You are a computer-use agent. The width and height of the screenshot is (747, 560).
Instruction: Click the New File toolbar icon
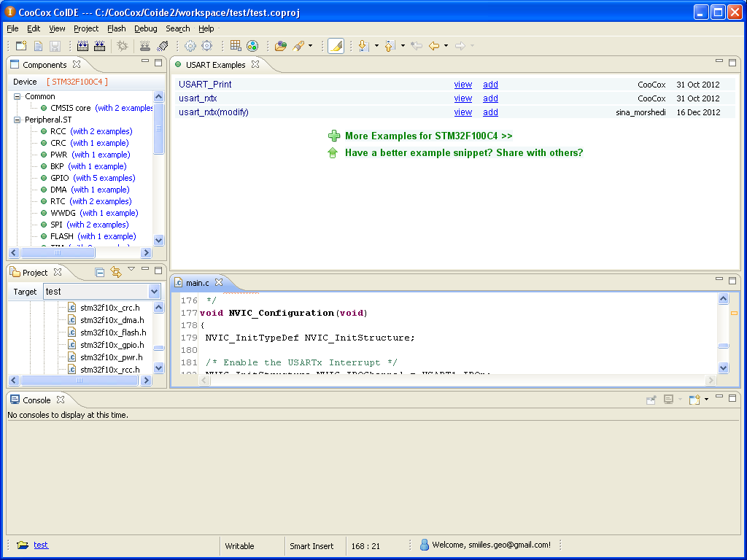click(38, 46)
